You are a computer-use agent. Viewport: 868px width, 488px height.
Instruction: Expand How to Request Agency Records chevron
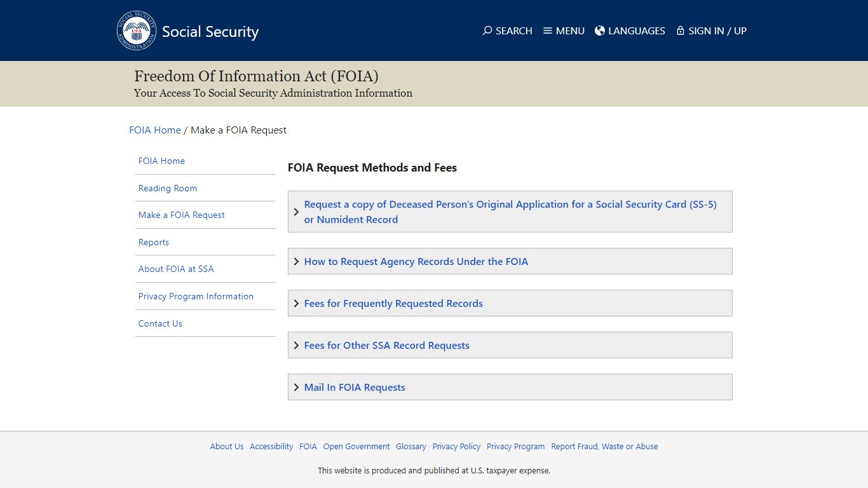click(296, 261)
